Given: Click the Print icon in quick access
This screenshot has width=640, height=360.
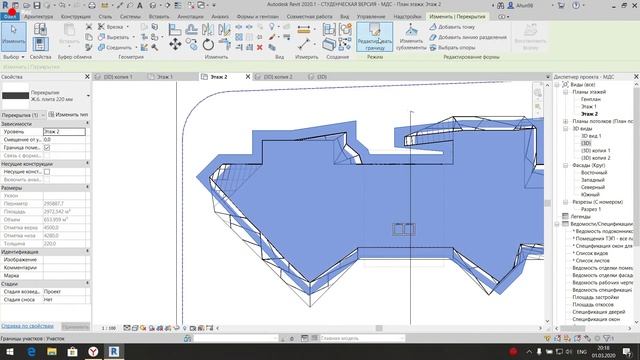Looking at the screenshot, I should (x=92, y=5).
